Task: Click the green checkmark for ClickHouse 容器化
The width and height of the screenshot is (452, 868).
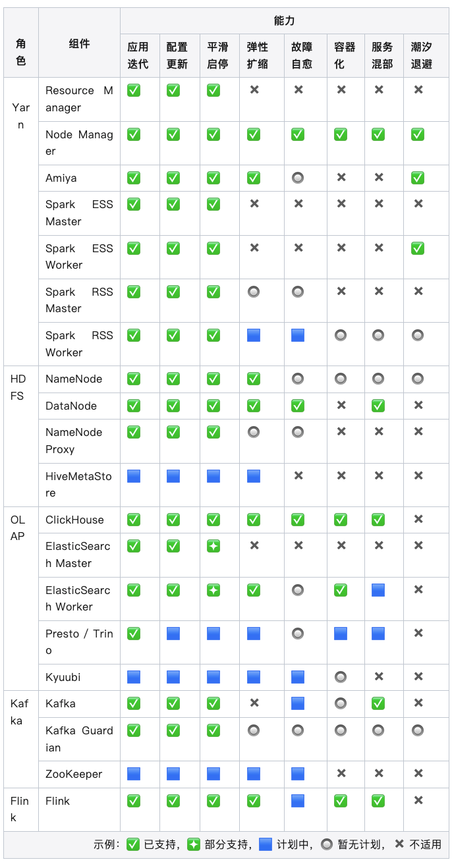Action: (341, 520)
